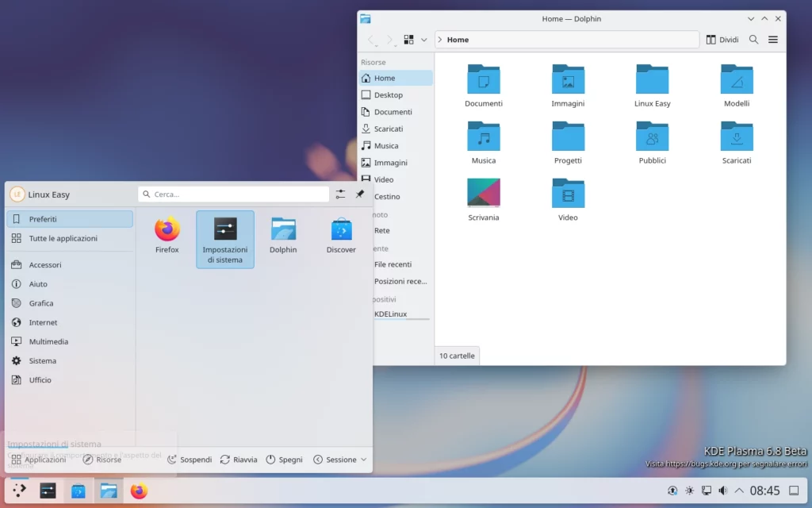The width and height of the screenshot is (812, 508).
Task: Open Dolphin's hamburger menu
Action: [772, 40]
